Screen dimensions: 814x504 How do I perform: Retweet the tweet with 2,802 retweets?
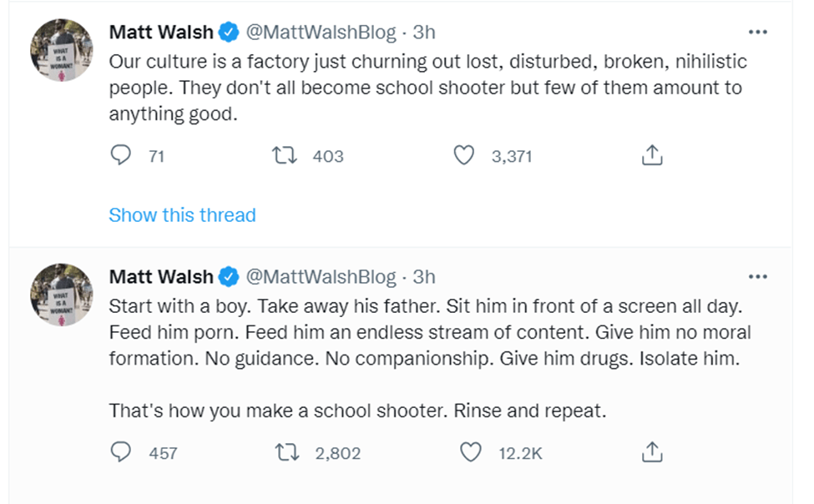286,452
